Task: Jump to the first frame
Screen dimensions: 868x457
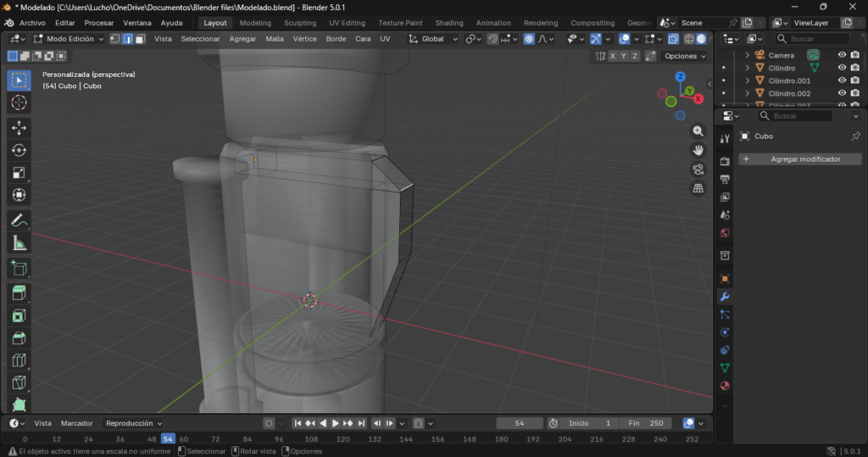Action: coord(298,423)
